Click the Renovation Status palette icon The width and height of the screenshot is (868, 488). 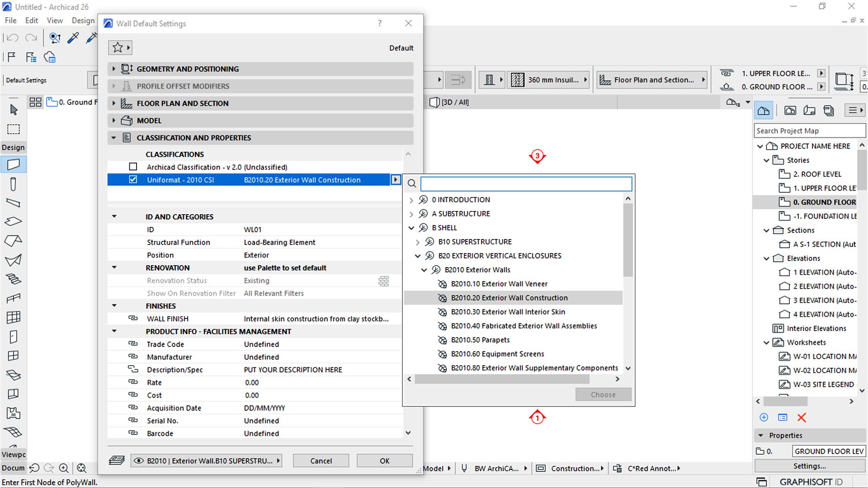(x=383, y=281)
